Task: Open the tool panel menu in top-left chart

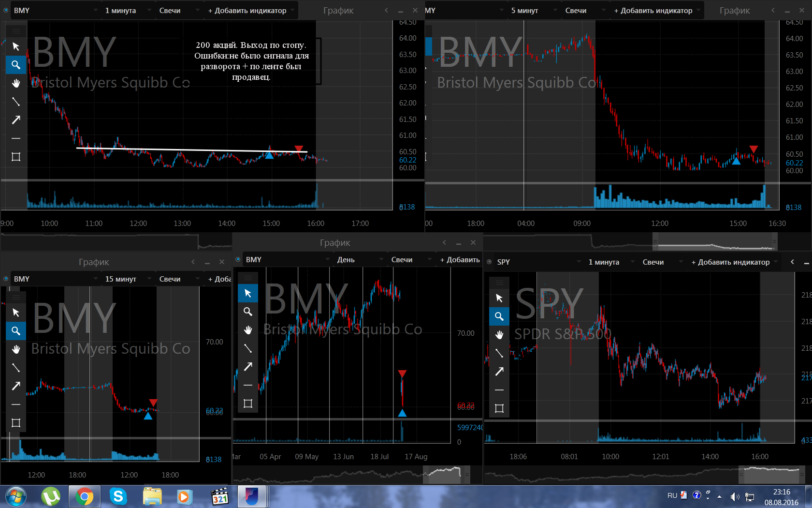Action: tap(16, 31)
